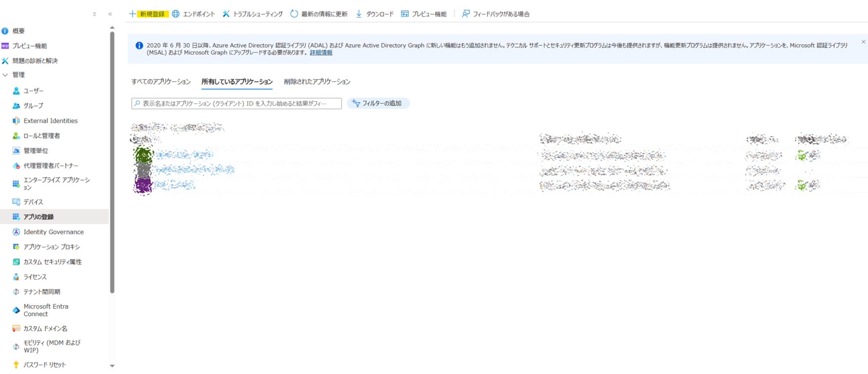Click the Identity Governance icon
This screenshot has width=868, height=374.
click(16, 232)
